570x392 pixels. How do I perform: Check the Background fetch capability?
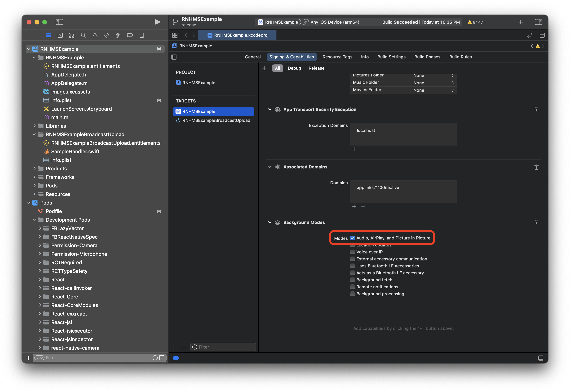point(352,280)
